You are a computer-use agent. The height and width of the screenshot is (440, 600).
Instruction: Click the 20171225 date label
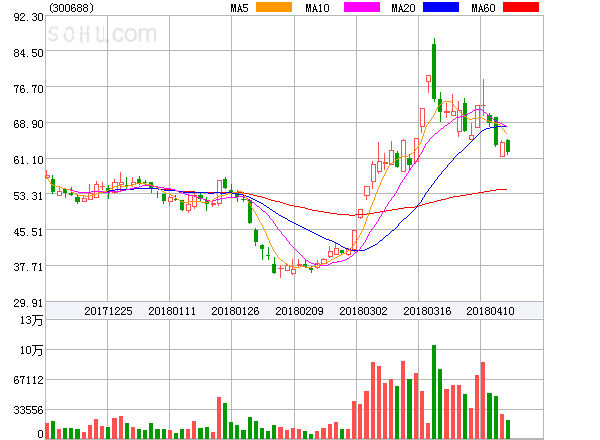point(108,311)
